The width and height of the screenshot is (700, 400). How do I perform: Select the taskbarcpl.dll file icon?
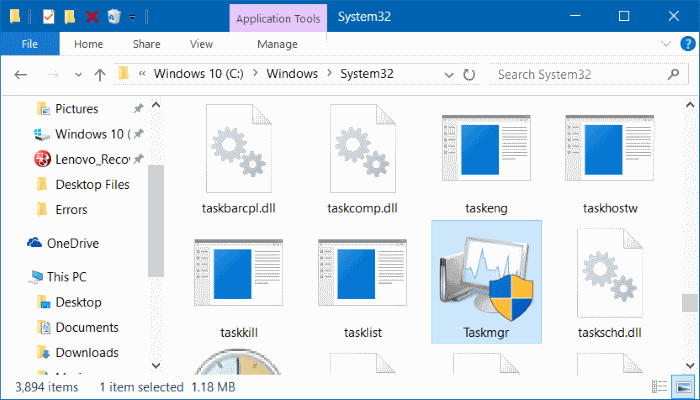pos(239,149)
